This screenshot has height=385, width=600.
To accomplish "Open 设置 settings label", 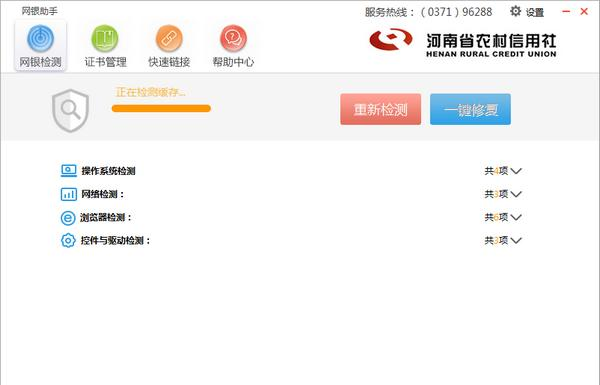I will (535, 13).
